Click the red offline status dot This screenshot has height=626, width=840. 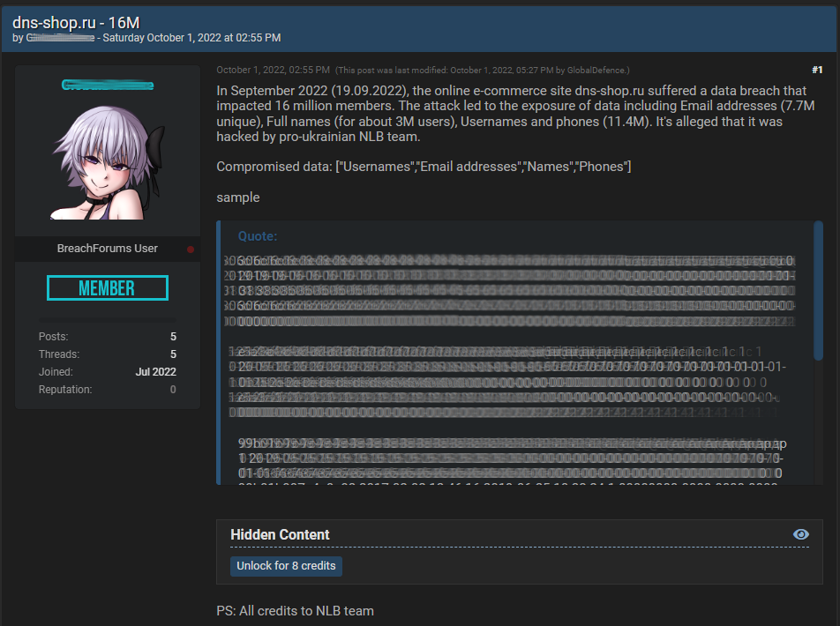point(191,250)
